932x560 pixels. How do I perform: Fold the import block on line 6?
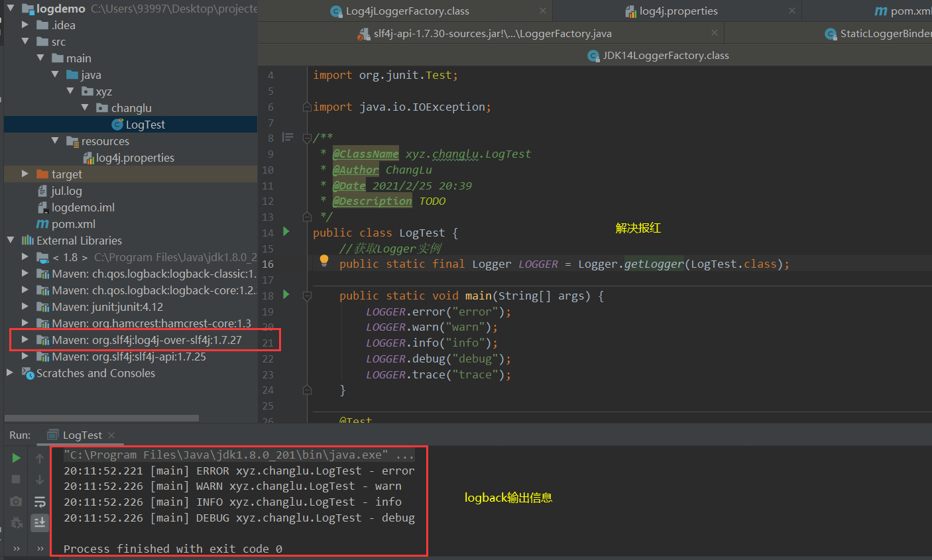(307, 107)
